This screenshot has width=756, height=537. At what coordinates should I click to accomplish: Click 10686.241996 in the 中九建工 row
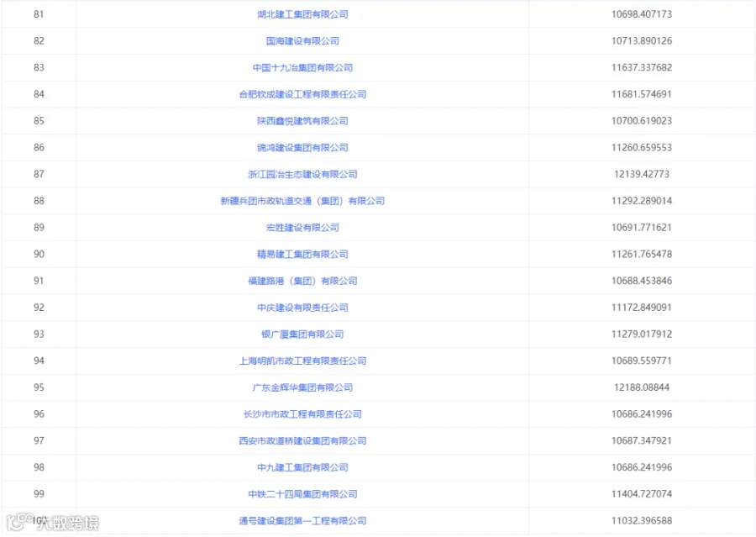coord(641,467)
